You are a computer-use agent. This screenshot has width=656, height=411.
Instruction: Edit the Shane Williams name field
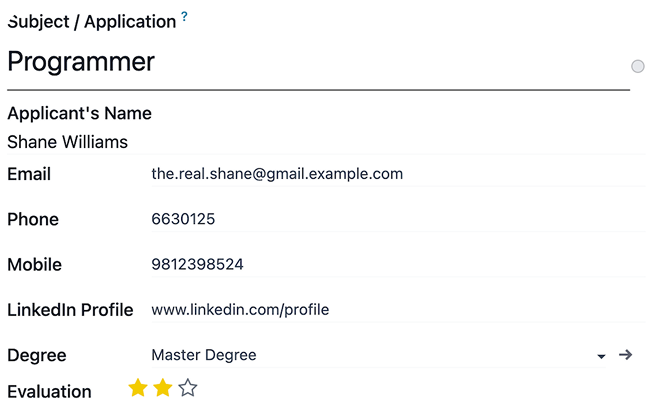coord(300,142)
